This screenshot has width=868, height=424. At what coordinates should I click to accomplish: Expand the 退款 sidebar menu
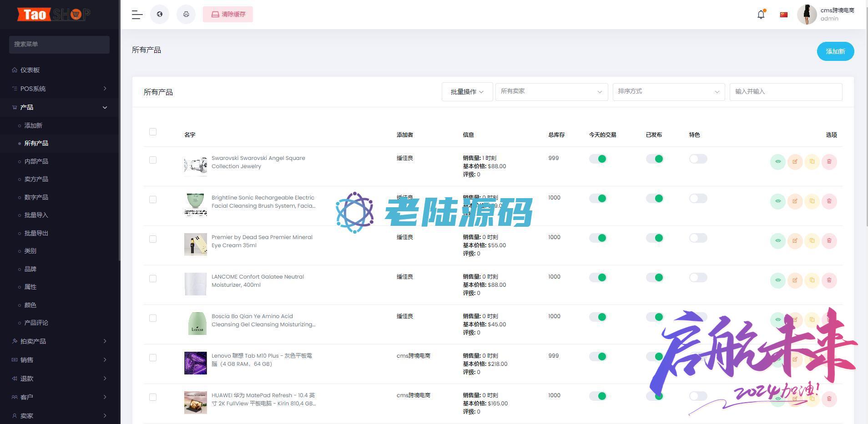pyautogui.click(x=60, y=379)
